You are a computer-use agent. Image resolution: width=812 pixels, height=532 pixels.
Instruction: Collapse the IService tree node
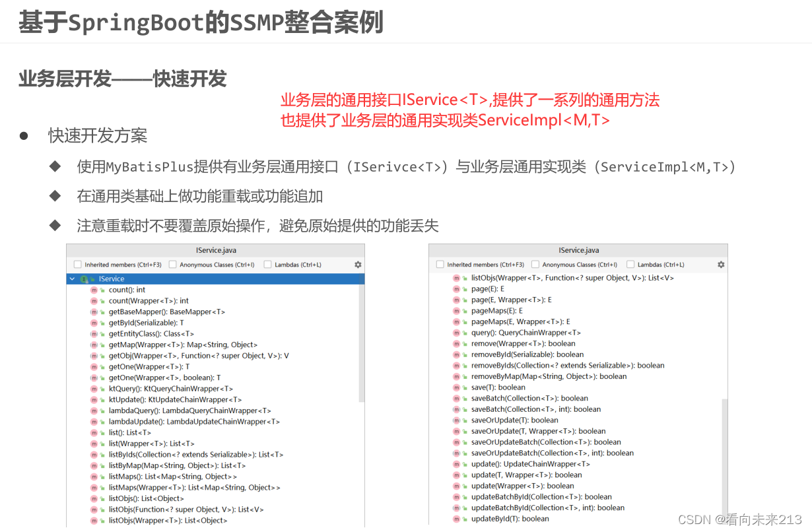point(71,279)
